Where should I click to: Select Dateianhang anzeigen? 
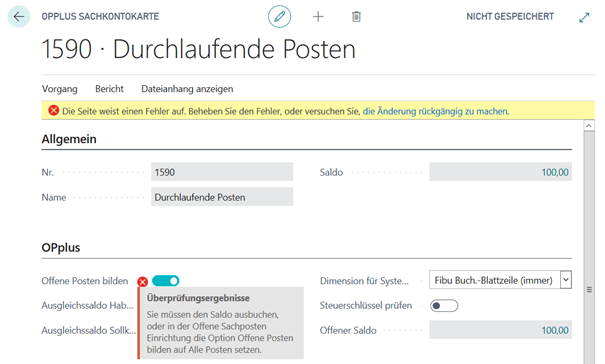coord(187,89)
